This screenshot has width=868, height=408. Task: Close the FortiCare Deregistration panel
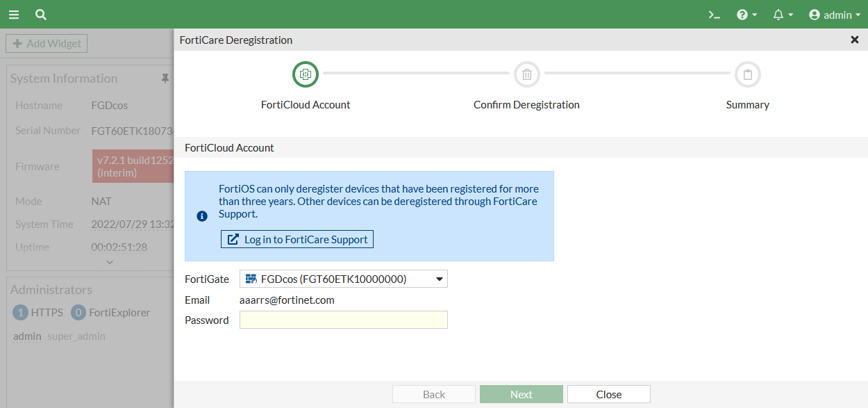coord(855,40)
